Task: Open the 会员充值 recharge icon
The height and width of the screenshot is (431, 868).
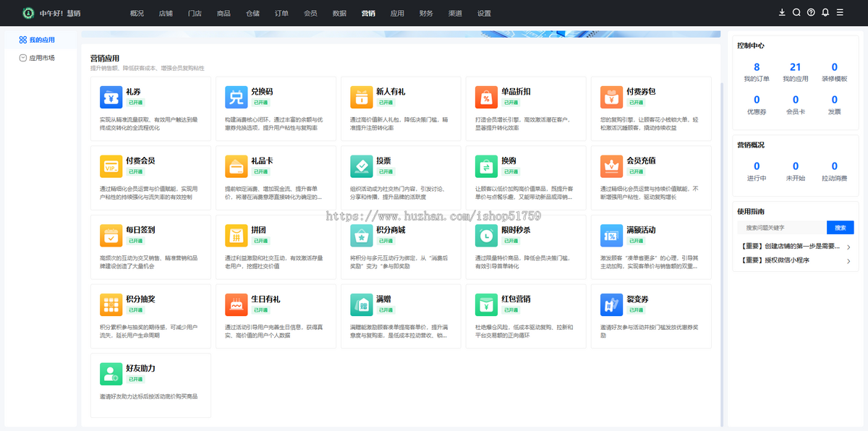Action: click(x=612, y=166)
